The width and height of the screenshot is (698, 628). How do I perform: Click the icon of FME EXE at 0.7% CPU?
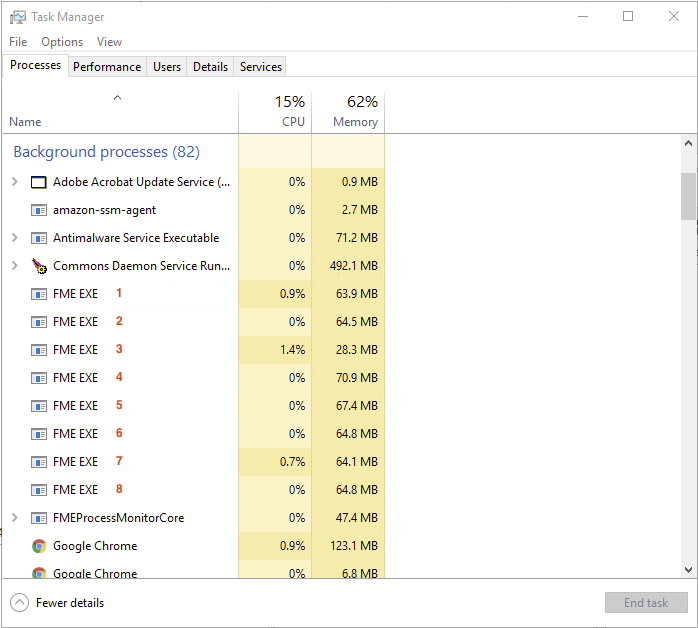[x=39, y=462]
